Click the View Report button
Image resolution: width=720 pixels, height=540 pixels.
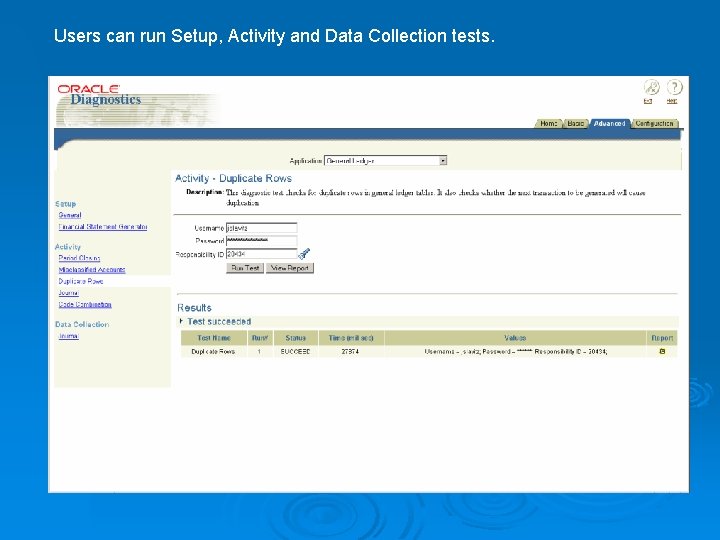290,268
